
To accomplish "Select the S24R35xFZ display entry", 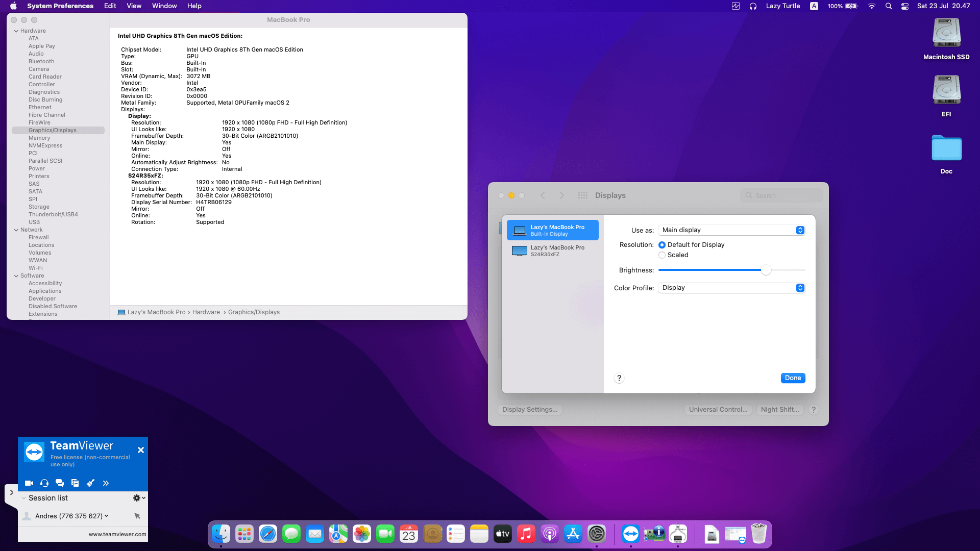I will tap(553, 251).
